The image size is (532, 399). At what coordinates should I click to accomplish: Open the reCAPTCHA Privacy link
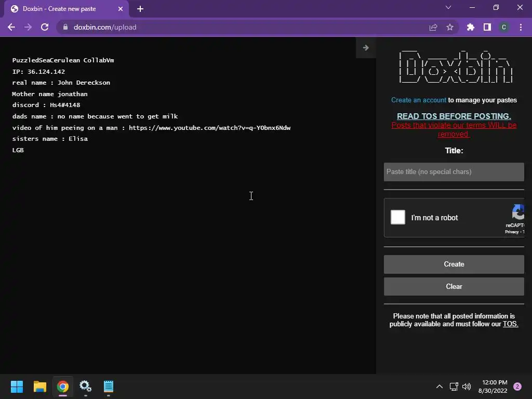click(512, 232)
